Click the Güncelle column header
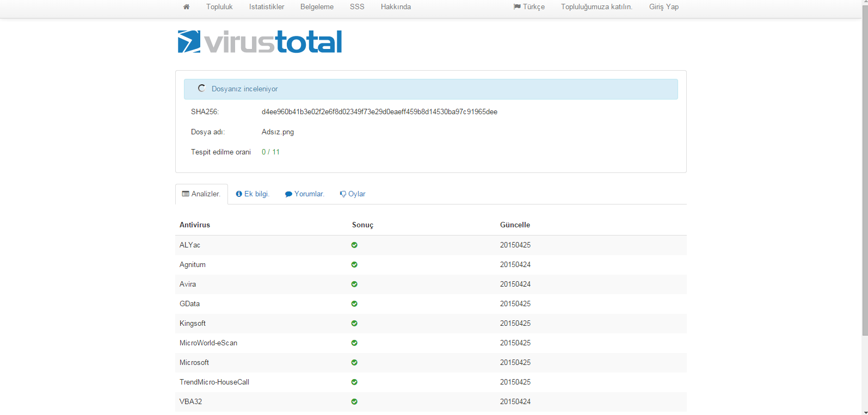 (x=515, y=225)
